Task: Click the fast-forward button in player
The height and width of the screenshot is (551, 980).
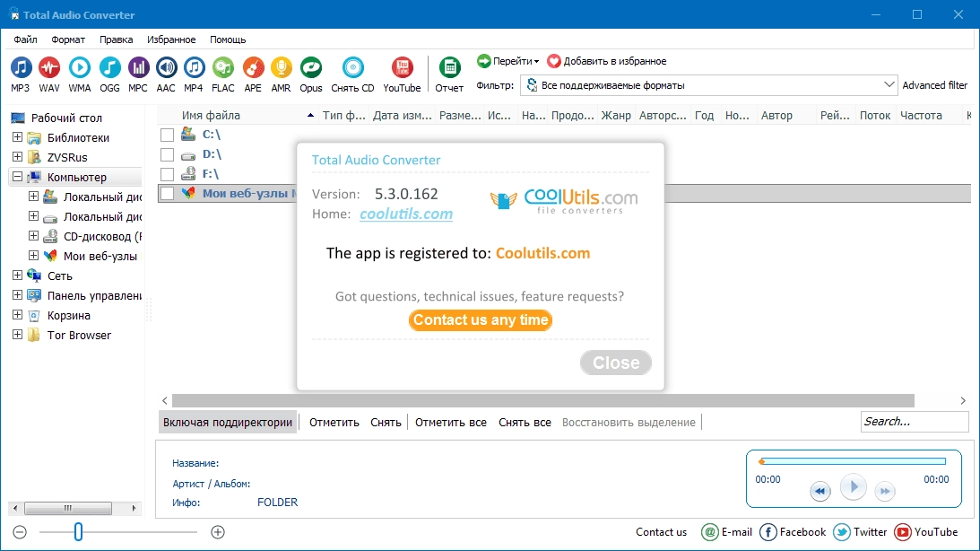Action: tap(885, 491)
